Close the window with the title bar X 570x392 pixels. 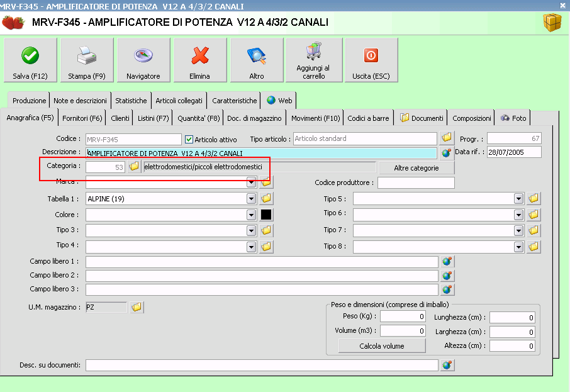pos(562,5)
